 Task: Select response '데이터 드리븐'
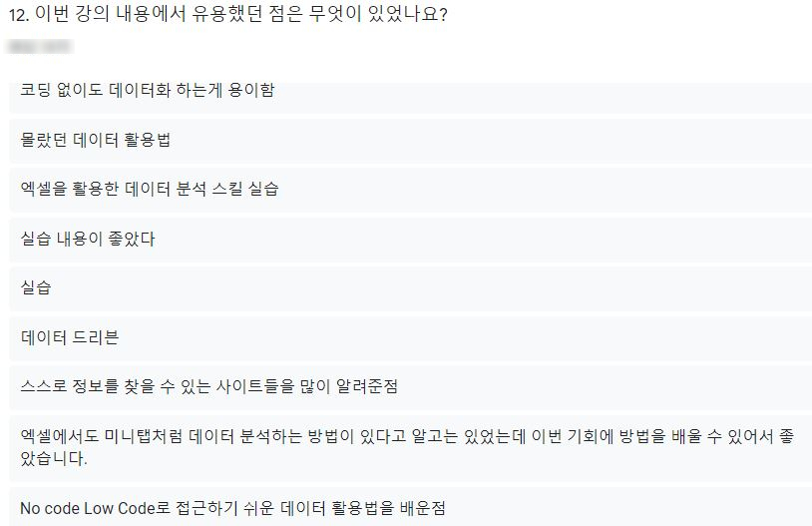(x=411, y=338)
